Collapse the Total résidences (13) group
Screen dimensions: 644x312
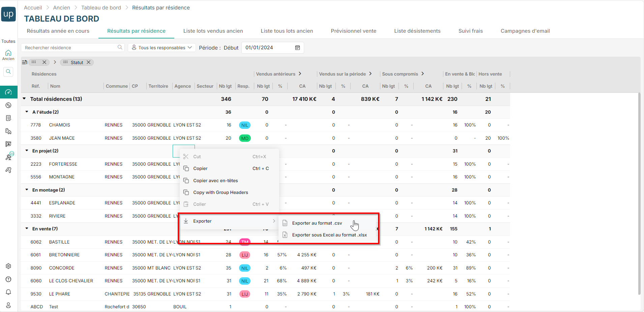(24, 99)
